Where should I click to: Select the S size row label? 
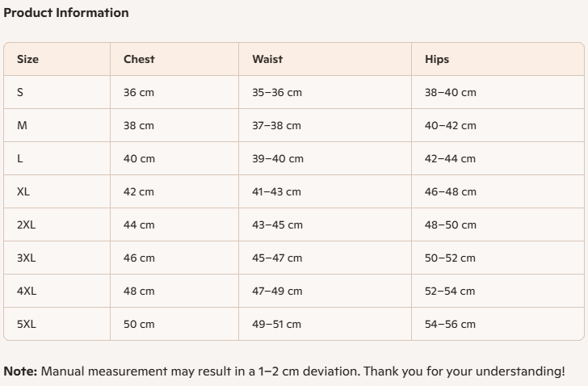click(x=20, y=92)
